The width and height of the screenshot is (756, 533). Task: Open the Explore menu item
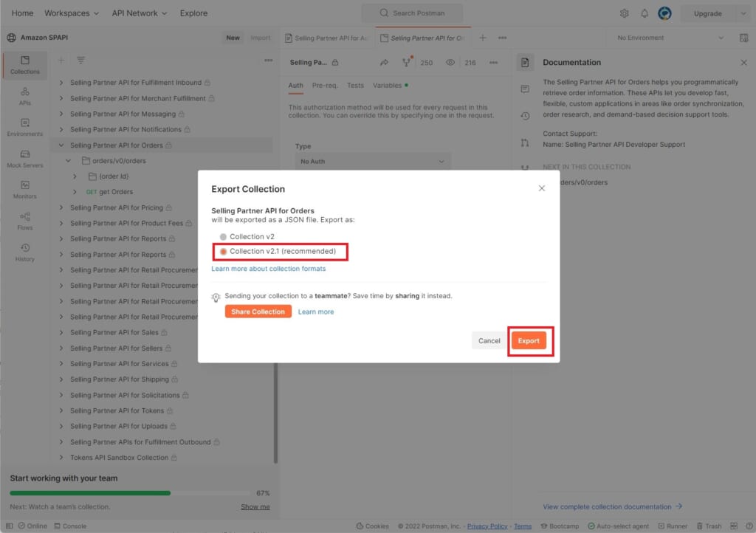(194, 13)
